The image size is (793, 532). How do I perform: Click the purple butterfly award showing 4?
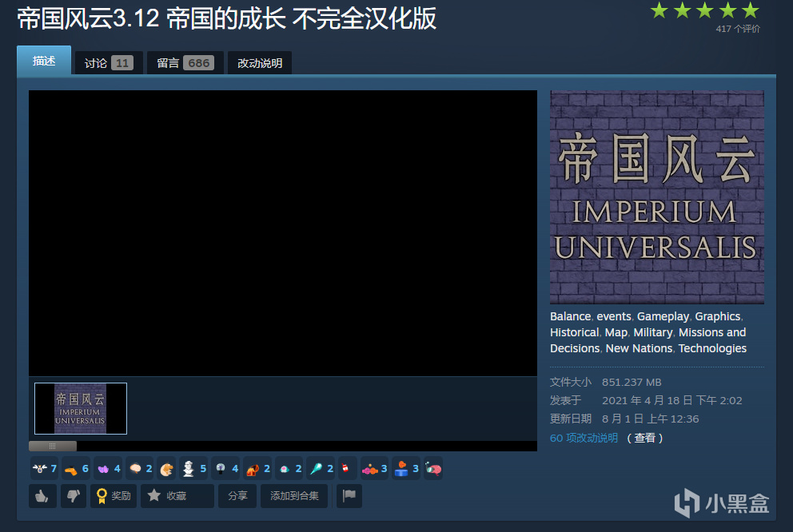(x=108, y=469)
